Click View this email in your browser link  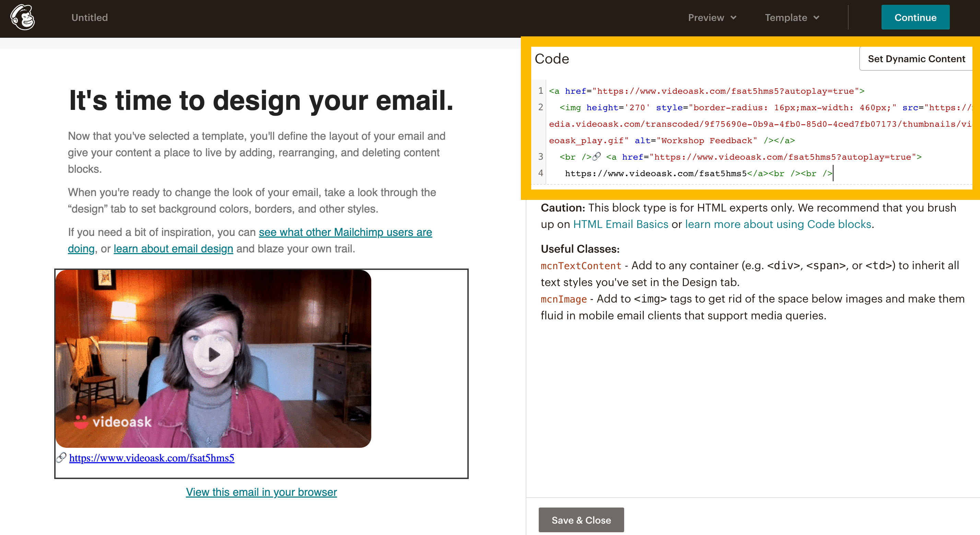(261, 492)
